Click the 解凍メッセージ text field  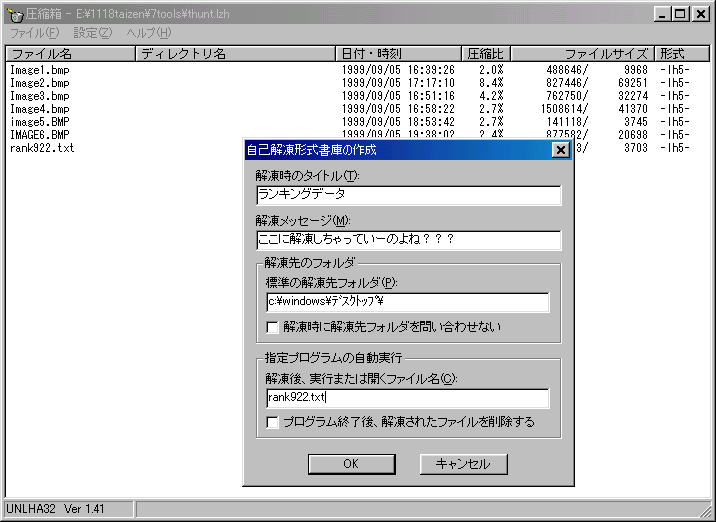pyautogui.click(x=408, y=240)
